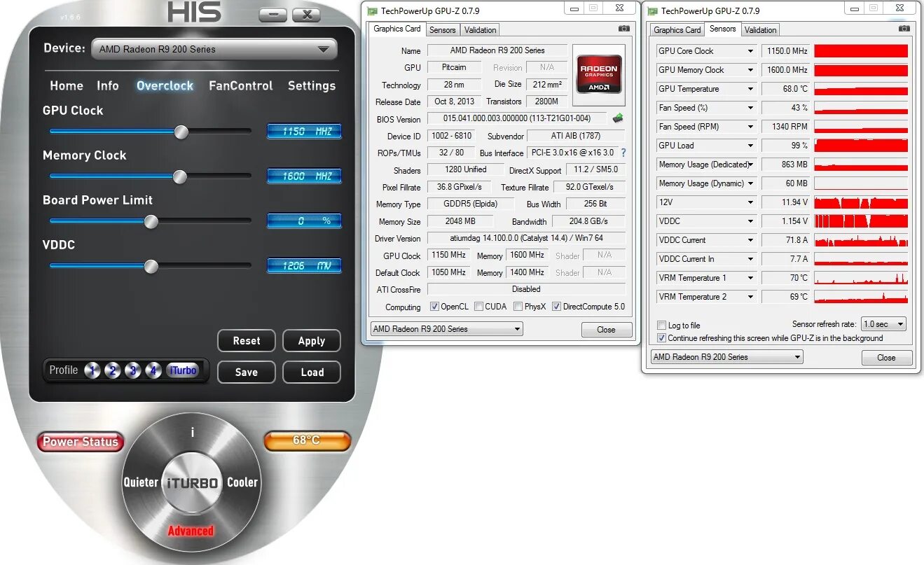The height and width of the screenshot is (565, 924).
Task: Minimize the HIS iTurbo window
Action: pos(272,14)
